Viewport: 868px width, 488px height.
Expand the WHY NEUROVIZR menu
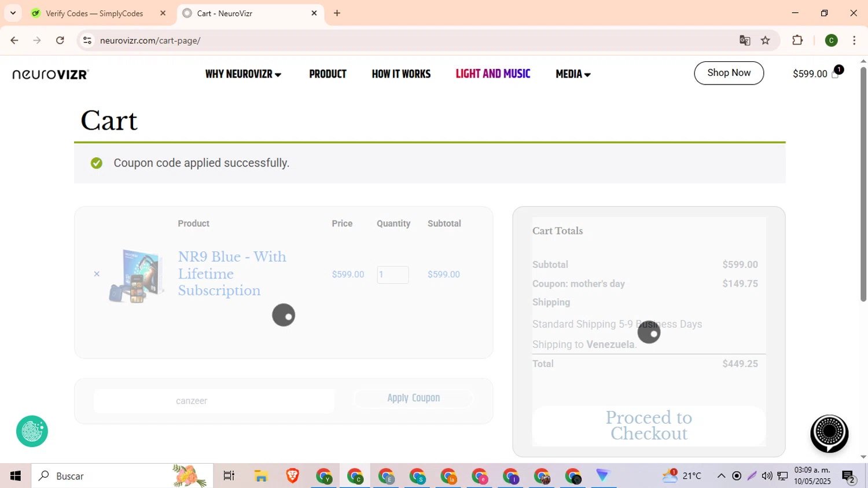(x=243, y=74)
